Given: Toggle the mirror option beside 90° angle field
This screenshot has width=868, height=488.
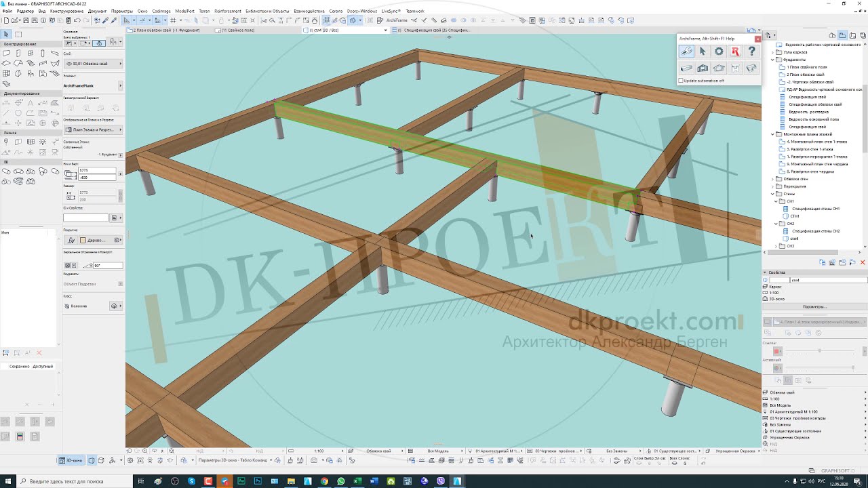Looking at the screenshot, I should (x=67, y=266).
